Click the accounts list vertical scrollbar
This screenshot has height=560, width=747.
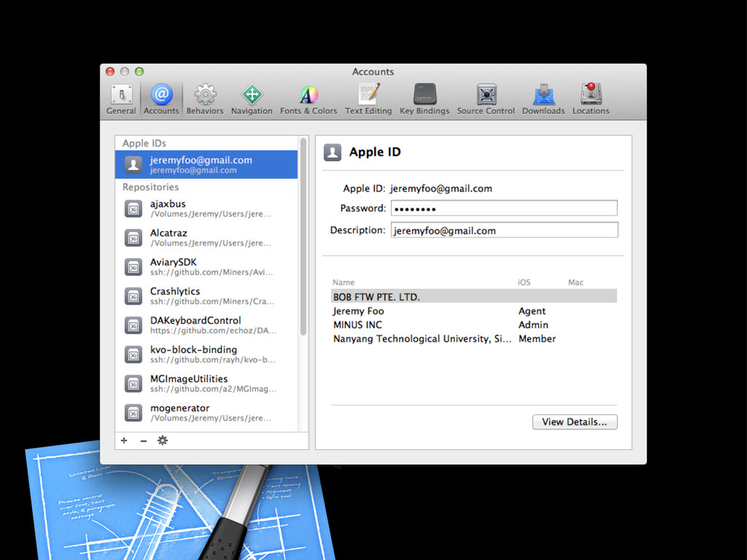pyautogui.click(x=303, y=237)
